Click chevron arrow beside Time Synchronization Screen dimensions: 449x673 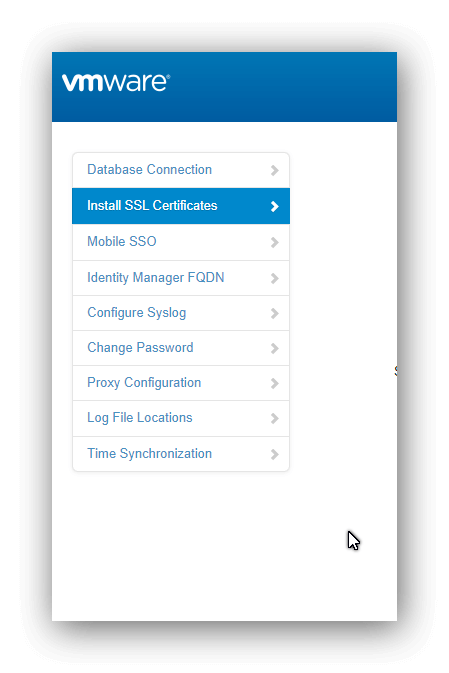(275, 455)
